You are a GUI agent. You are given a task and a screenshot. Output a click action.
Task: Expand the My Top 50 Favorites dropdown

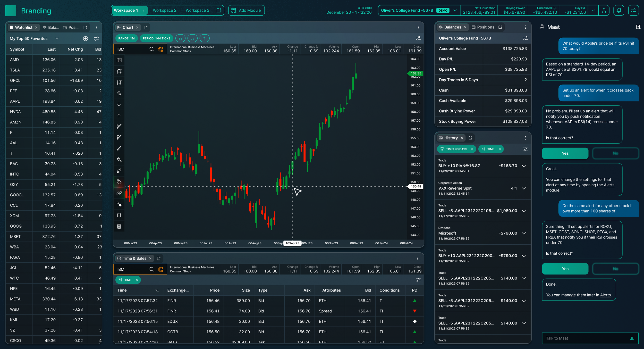[x=57, y=38]
